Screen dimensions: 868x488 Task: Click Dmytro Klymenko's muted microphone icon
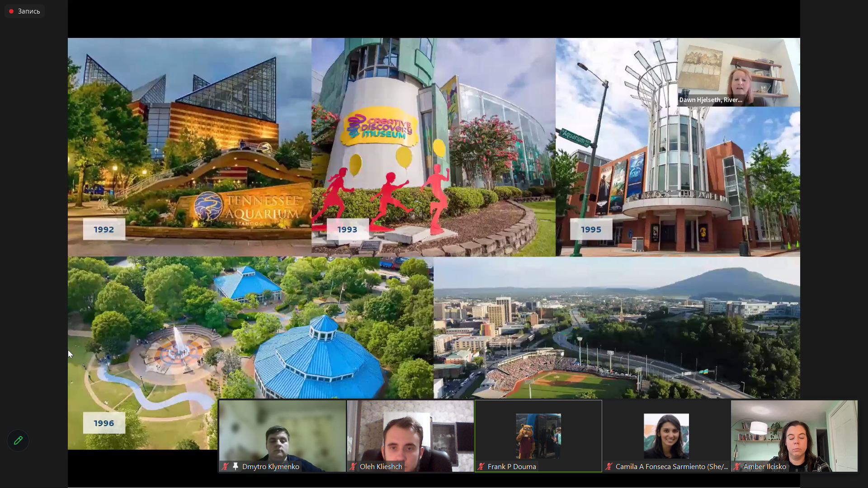225,466
